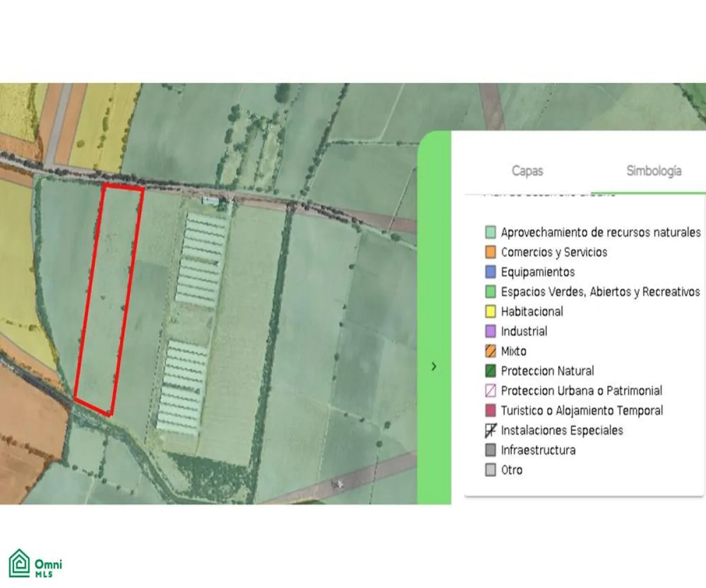Click the blue Equipamientos legend swatch
Image resolution: width=706 pixels, height=588 pixels.
pyautogui.click(x=491, y=272)
